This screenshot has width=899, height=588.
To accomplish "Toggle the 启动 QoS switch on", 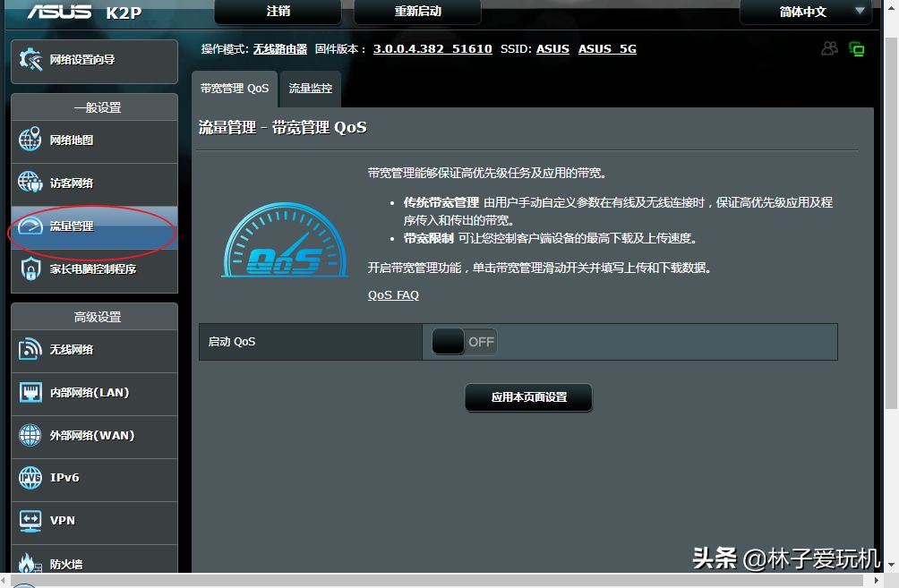I will pyautogui.click(x=465, y=342).
